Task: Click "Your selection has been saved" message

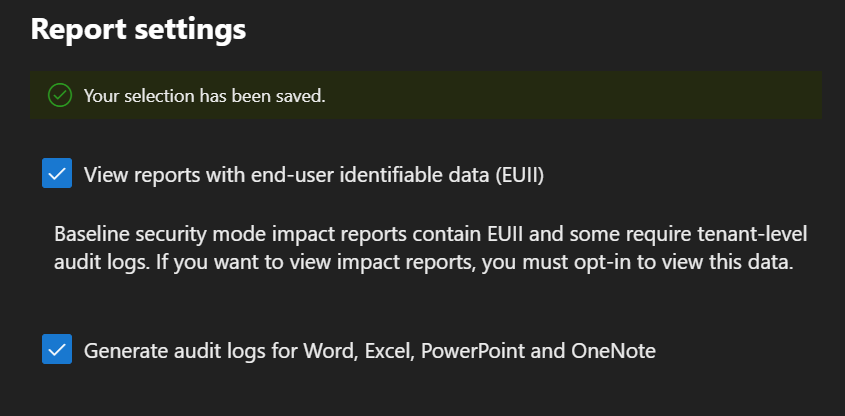Action: tap(204, 96)
